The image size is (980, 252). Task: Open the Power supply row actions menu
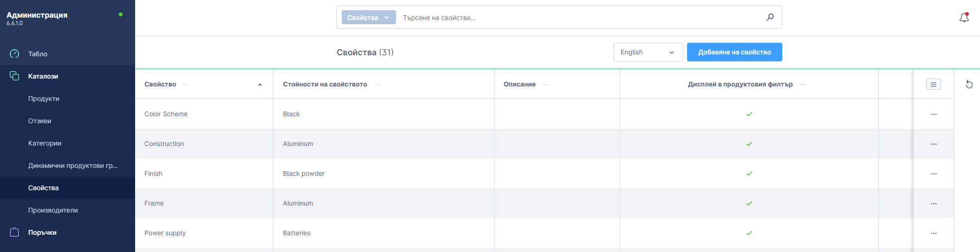934,233
